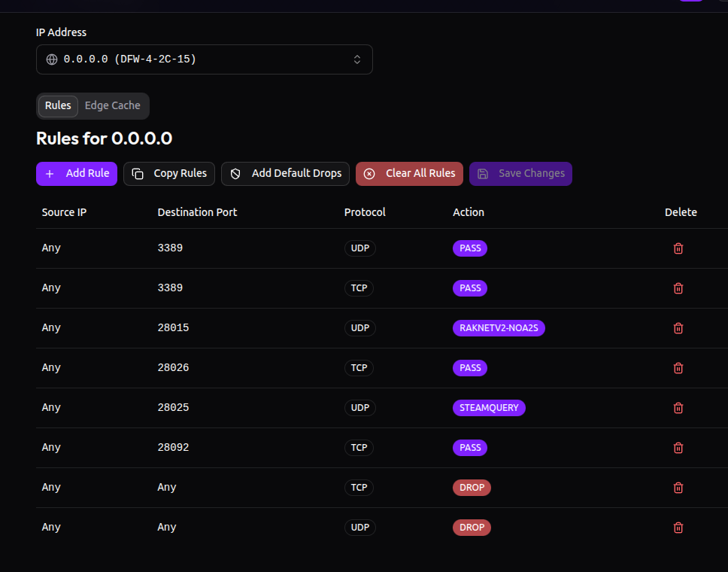Delete the TCP Any port DROP rule
Screen dimensions: 728x572
coord(678,487)
